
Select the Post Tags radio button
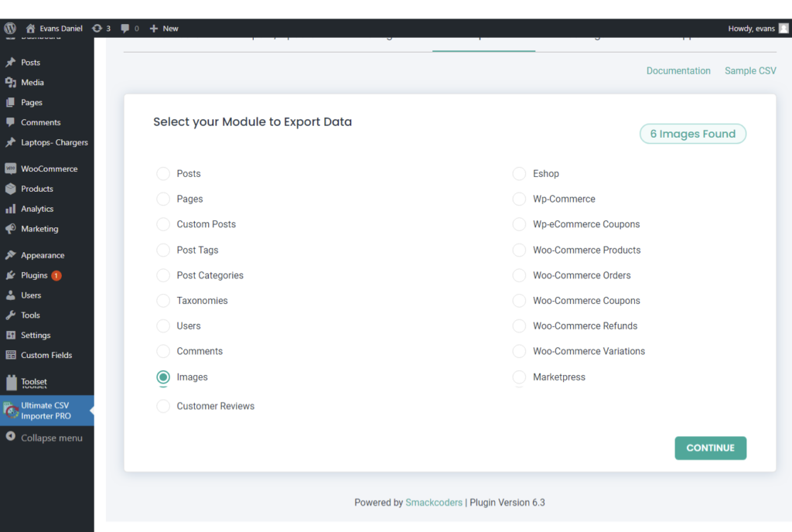coord(163,250)
